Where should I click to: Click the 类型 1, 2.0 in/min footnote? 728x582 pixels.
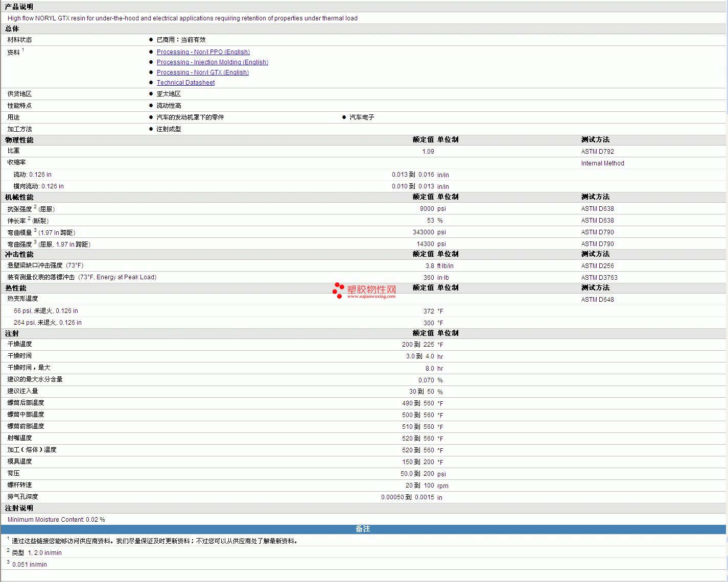[x=37, y=553]
